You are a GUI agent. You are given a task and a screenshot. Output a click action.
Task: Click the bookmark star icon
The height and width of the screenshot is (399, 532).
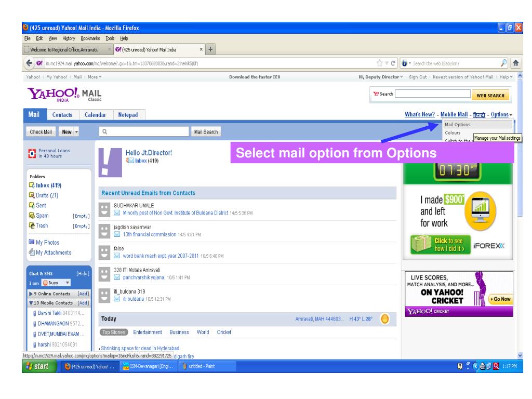[380, 63]
